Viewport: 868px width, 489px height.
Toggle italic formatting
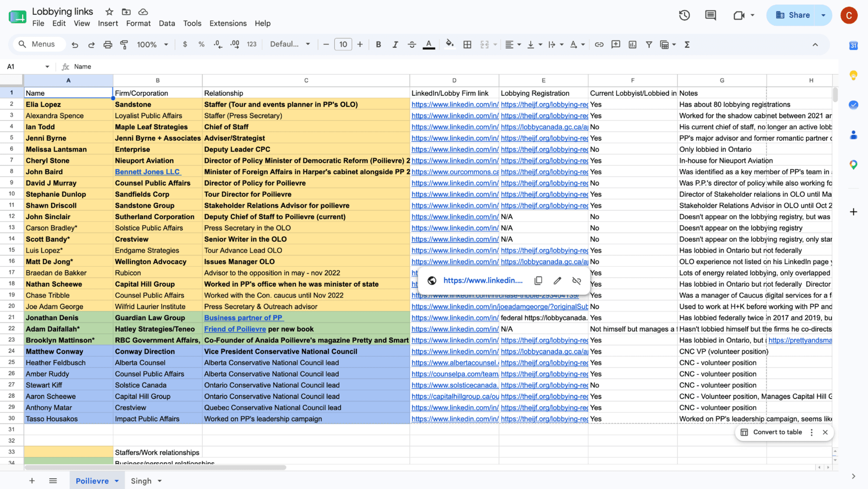[x=395, y=44]
